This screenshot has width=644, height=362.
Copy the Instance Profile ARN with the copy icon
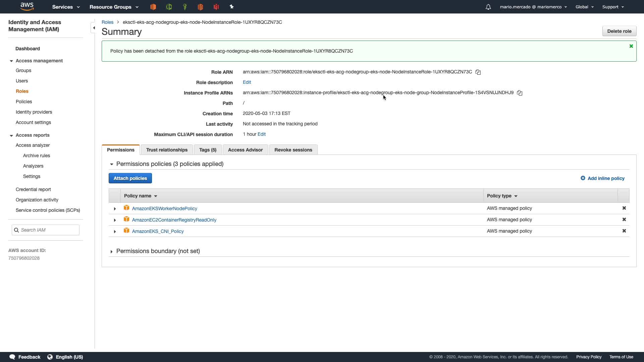pyautogui.click(x=520, y=93)
